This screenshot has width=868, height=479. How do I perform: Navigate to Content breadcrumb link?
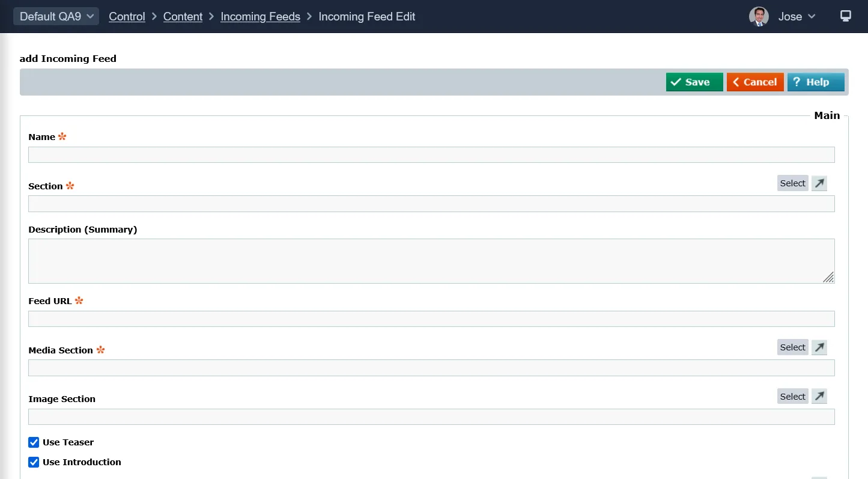click(183, 16)
